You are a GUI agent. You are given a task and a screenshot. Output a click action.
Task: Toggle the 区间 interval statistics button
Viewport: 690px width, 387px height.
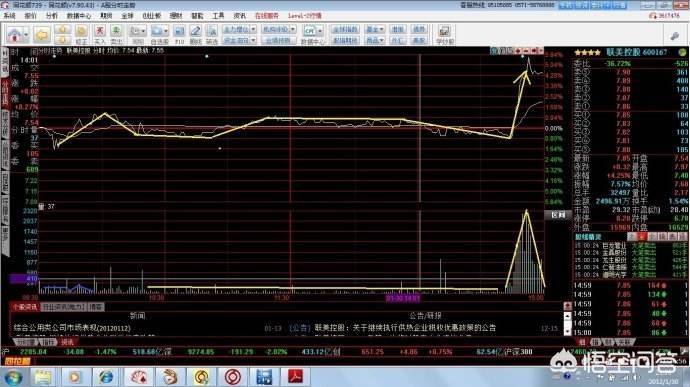tap(558, 215)
